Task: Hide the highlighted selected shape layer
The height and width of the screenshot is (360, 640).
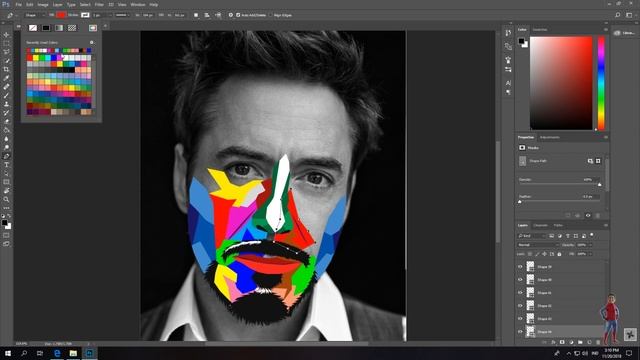Action: pyautogui.click(x=520, y=331)
